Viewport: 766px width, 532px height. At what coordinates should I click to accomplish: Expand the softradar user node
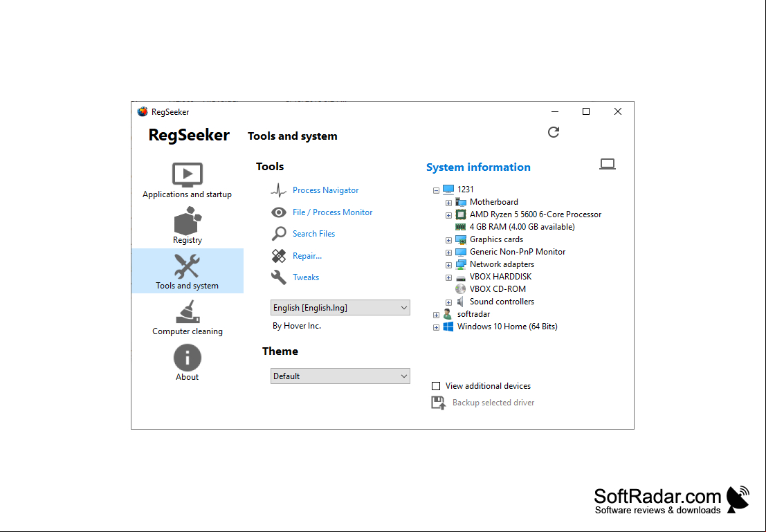point(436,315)
